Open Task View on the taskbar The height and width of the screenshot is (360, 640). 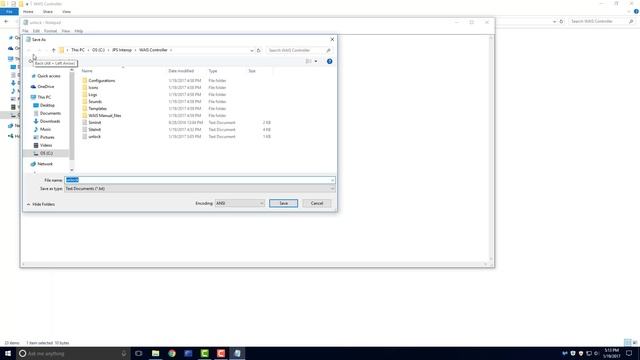[139, 353]
